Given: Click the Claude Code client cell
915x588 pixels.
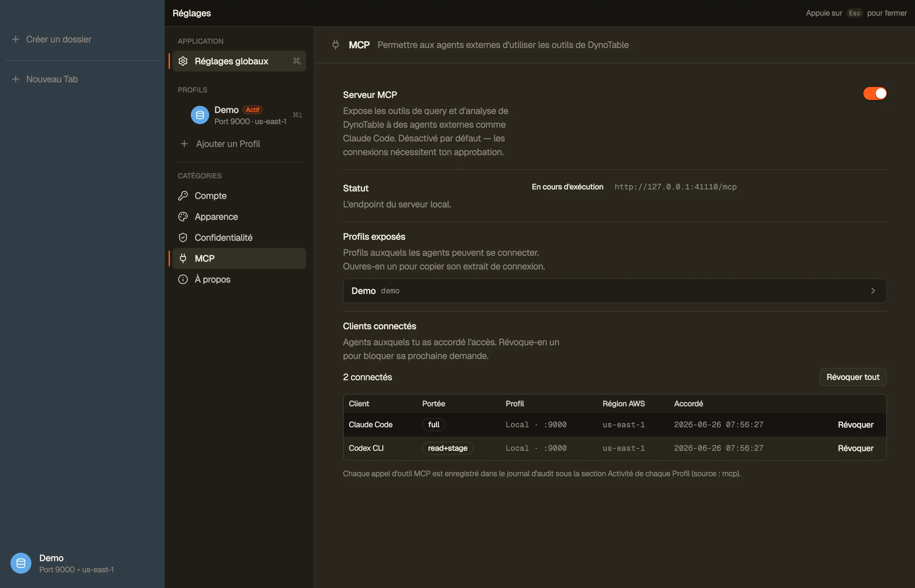Looking at the screenshot, I should pos(371,425).
